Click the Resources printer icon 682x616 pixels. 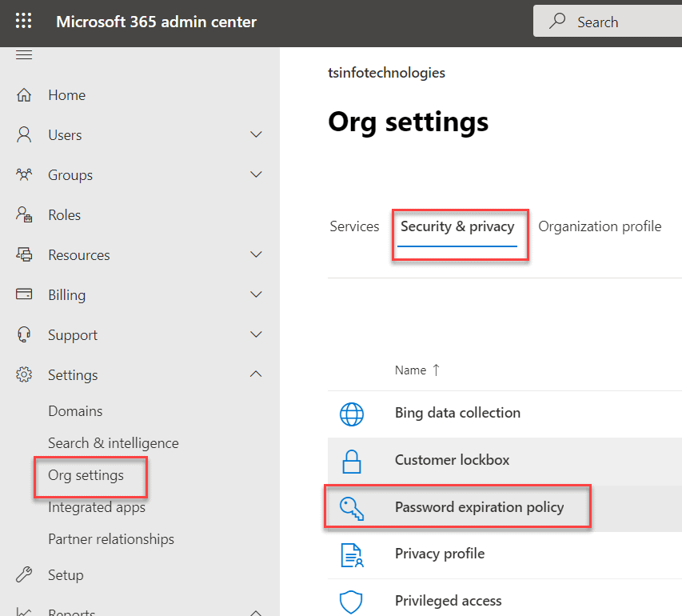tap(24, 254)
